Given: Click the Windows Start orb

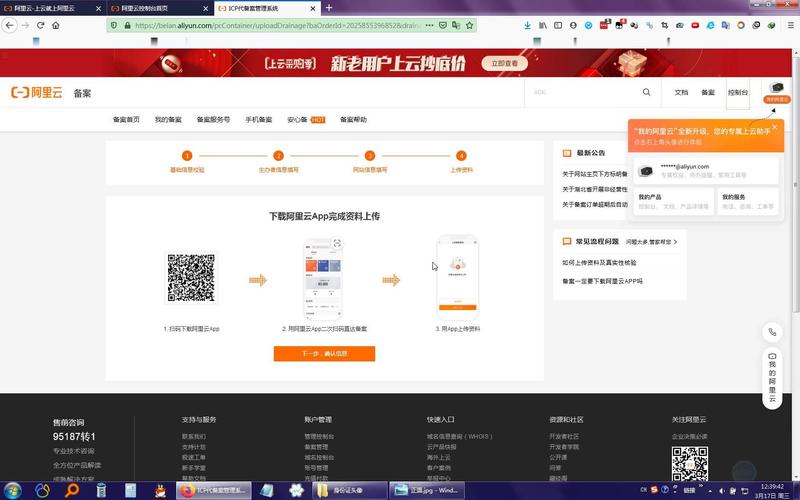Looking at the screenshot, I should [12, 490].
